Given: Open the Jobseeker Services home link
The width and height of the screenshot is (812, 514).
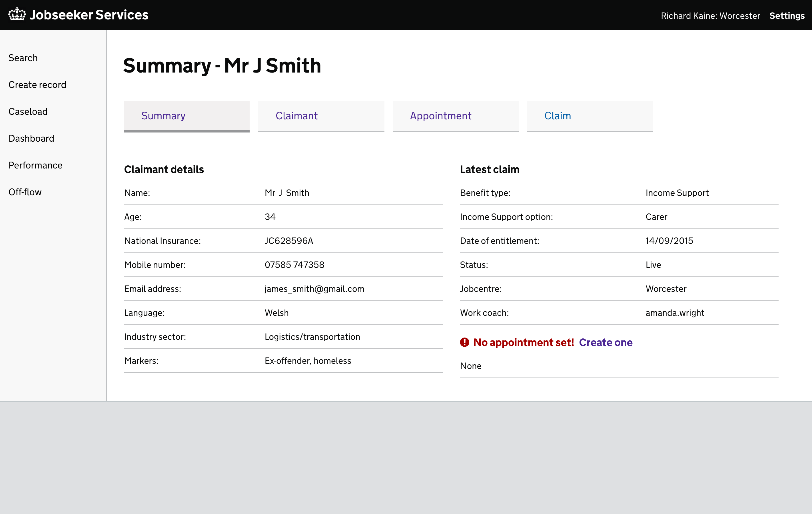Looking at the screenshot, I should click(89, 15).
